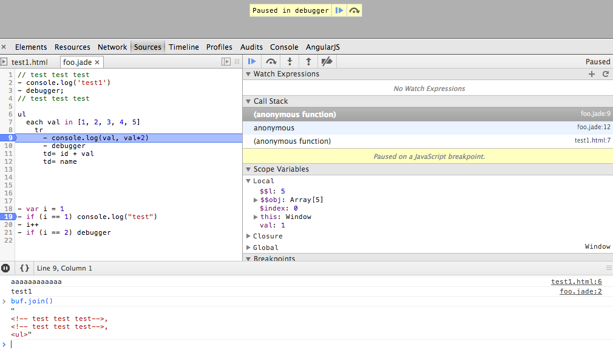The height and width of the screenshot is (364, 613).
Task: Switch to the test1.html file tab
Action: click(30, 62)
